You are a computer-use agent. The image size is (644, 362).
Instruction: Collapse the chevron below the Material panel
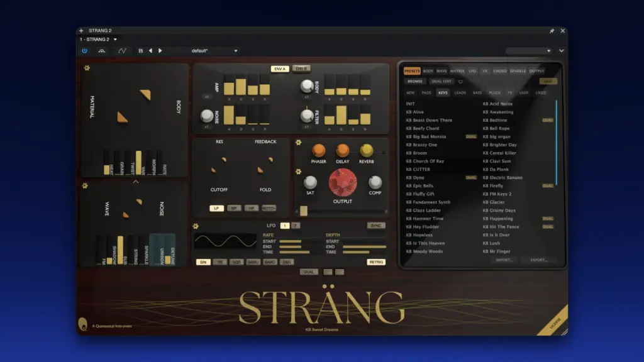point(136,182)
